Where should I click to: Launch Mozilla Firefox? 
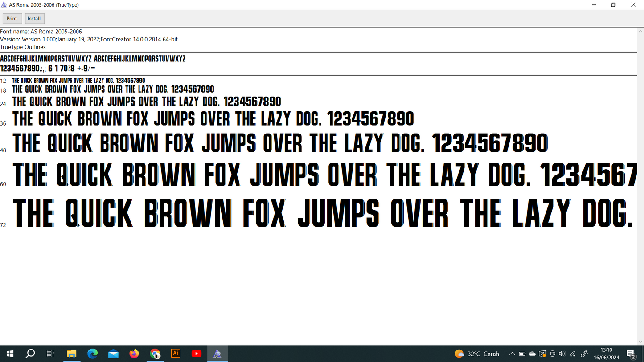point(134,353)
